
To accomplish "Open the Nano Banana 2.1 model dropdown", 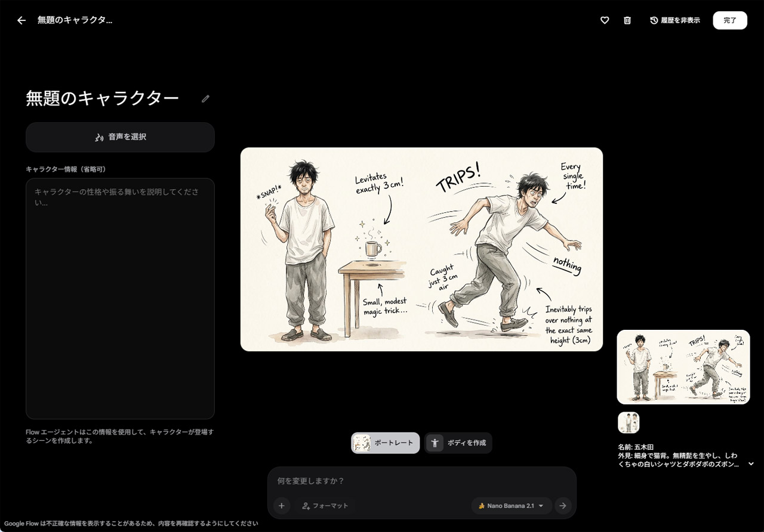I will click(511, 506).
